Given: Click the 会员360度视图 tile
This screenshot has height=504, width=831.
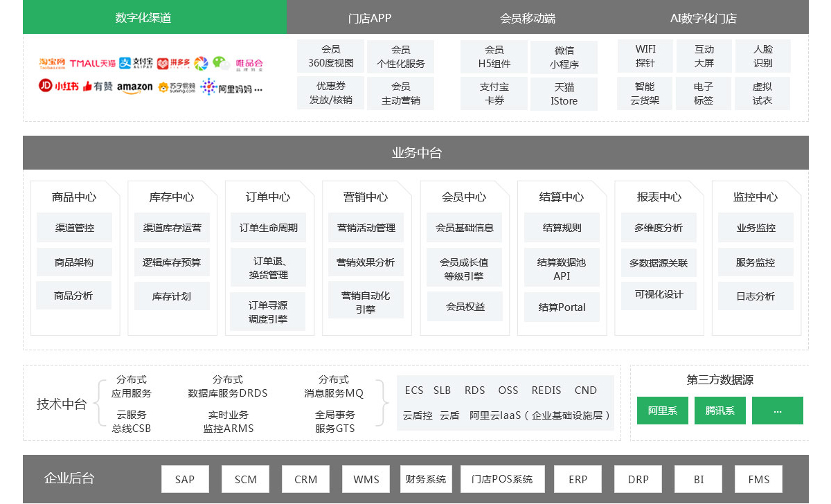Looking at the screenshot, I should point(331,57).
